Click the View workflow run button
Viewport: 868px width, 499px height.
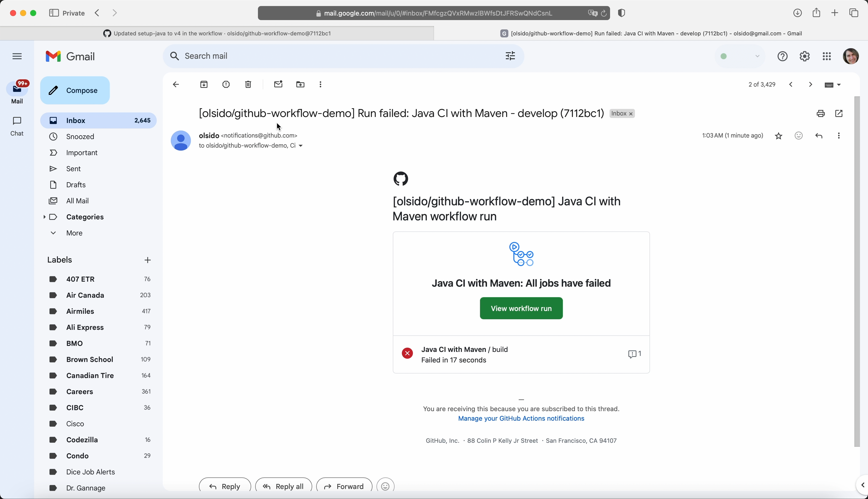(x=521, y=308)
